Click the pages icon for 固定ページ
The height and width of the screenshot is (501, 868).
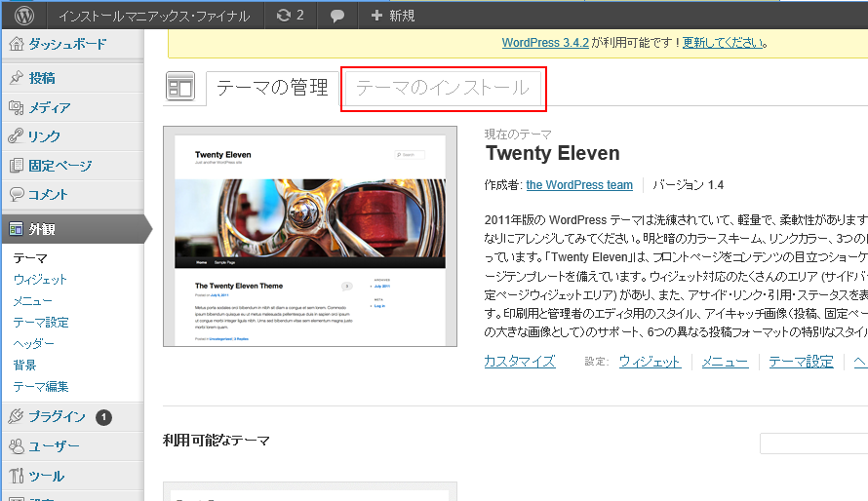click(17, 166)
